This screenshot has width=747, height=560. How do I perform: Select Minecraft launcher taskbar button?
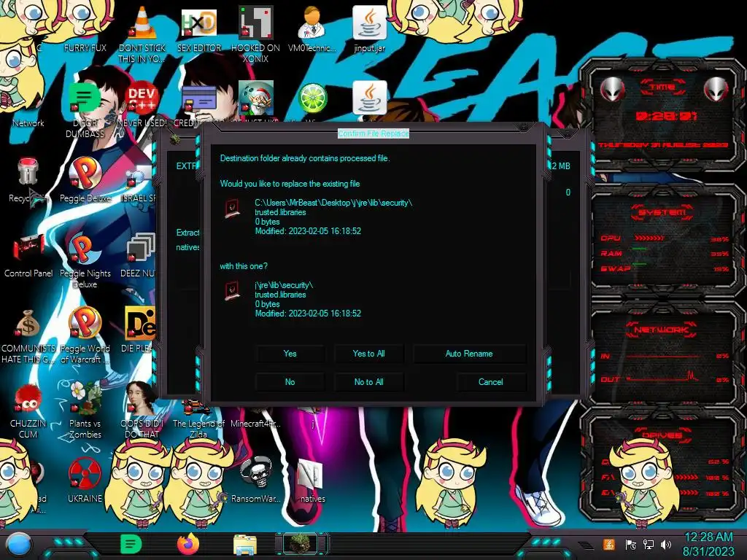(x=301, y=544)
